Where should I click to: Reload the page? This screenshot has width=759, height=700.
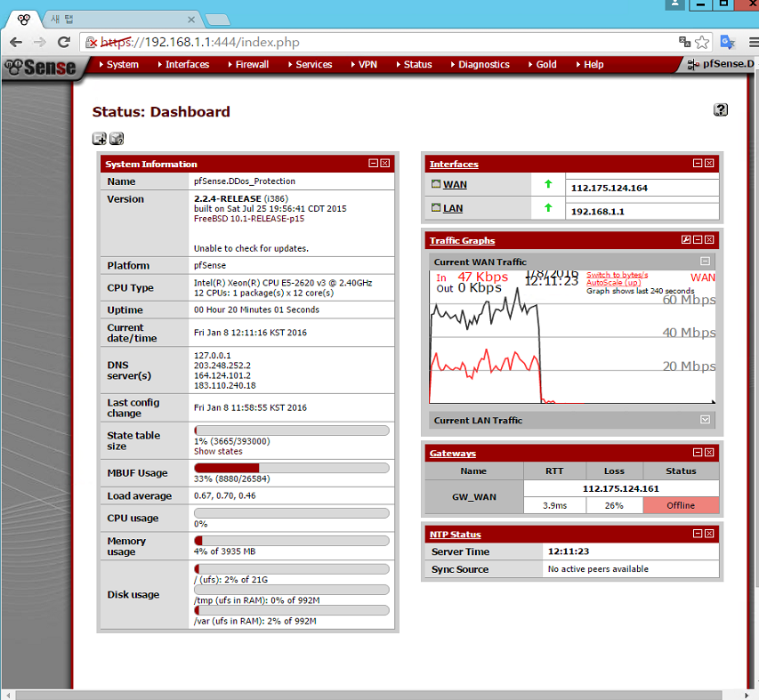64,42
